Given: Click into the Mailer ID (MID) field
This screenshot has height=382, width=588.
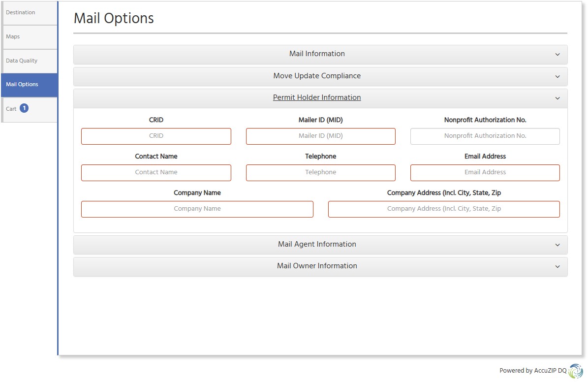Looking at the screenshot, I should coord(320,136).
